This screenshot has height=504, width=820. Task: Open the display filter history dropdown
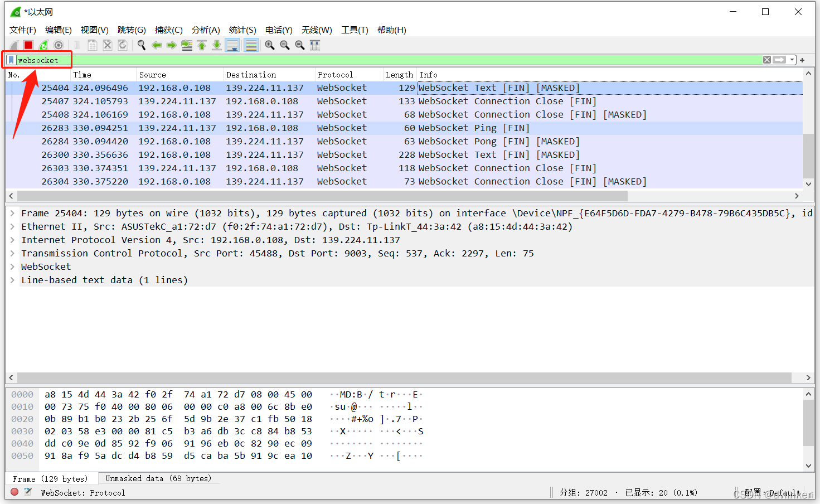click(x=792, y=60)
